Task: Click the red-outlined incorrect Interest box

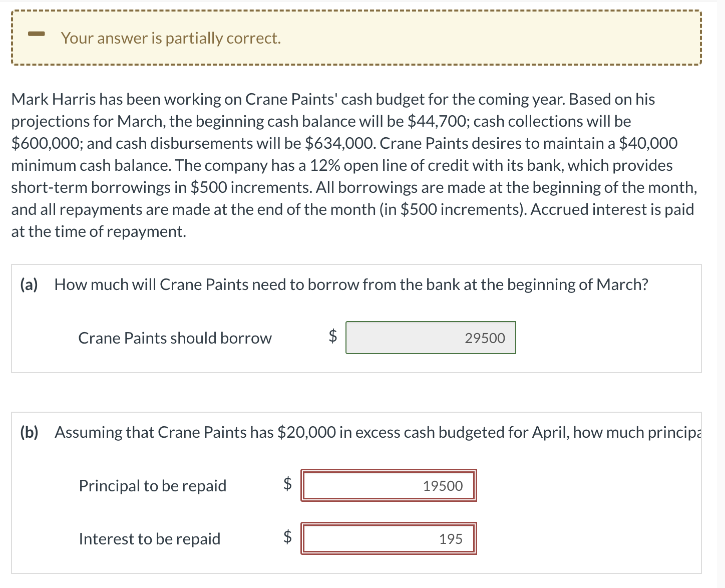Action: [388, 538]
